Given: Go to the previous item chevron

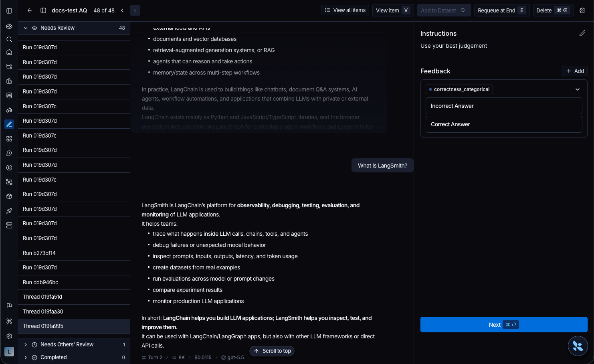Looking at the screenshot, I should 122,10.
